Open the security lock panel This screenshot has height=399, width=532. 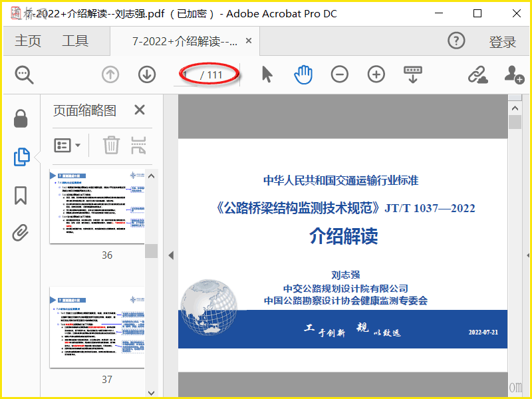[x=21, y=118]
